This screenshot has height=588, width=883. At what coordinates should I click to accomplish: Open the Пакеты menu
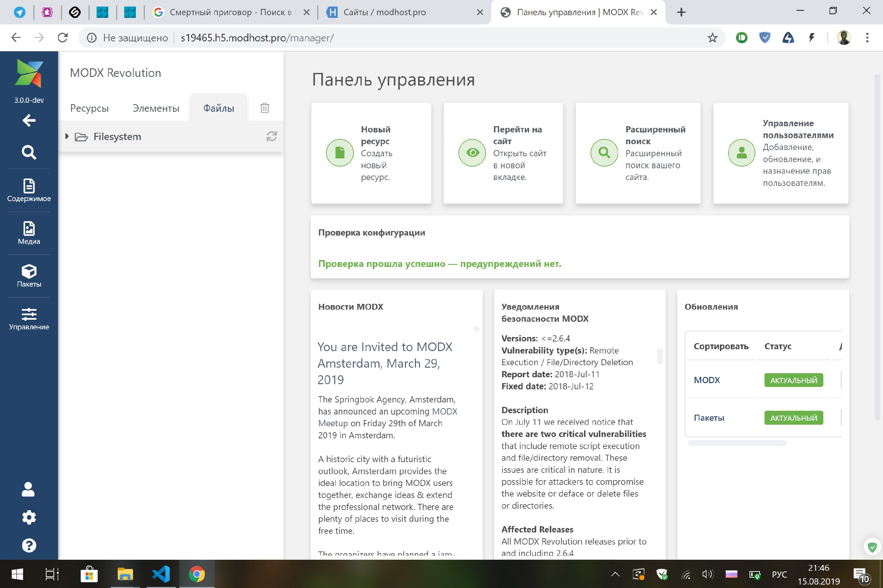pos(29,276)
